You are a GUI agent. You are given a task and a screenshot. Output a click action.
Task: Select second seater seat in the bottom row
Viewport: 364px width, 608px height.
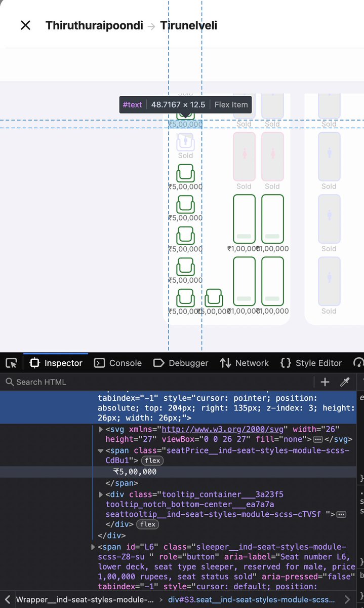click(214, 298)
